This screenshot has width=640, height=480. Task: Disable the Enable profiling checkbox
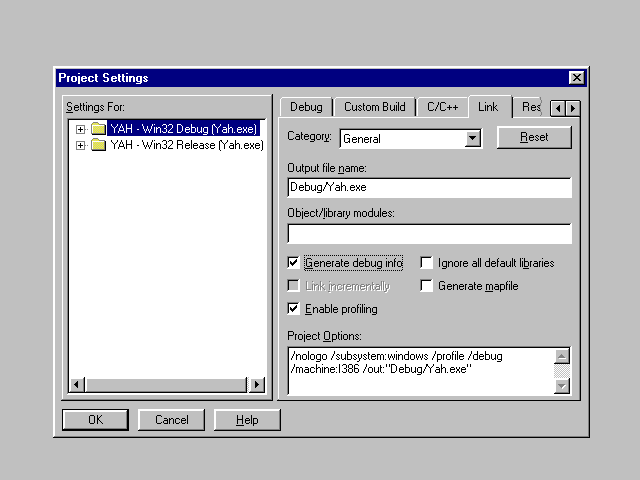point(294,309)
